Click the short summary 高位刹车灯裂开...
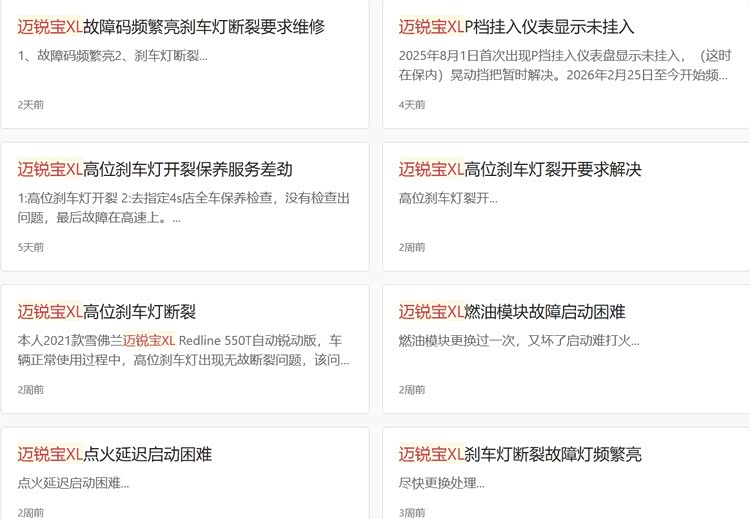The width and height of the screenshot is (750, 519). [x=447, y=198]
